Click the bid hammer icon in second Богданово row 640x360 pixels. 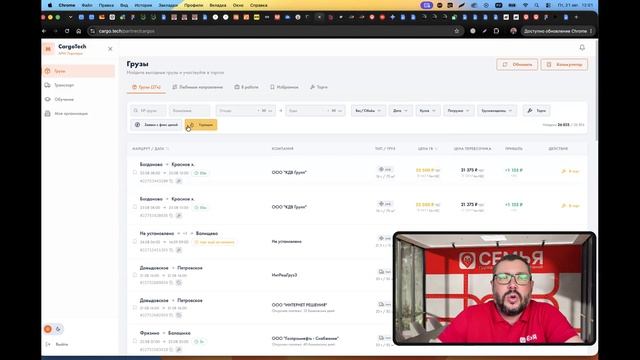(179, 215)
